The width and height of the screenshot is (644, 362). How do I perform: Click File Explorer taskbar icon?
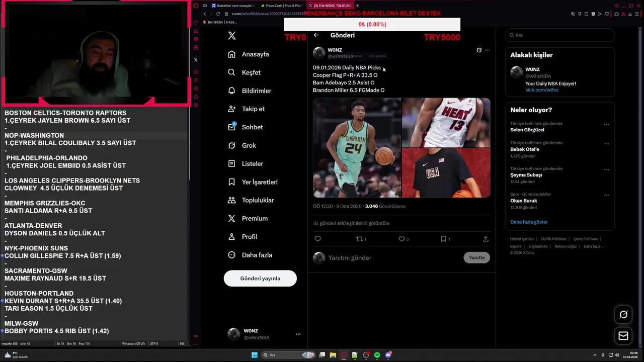click(333, 355)
